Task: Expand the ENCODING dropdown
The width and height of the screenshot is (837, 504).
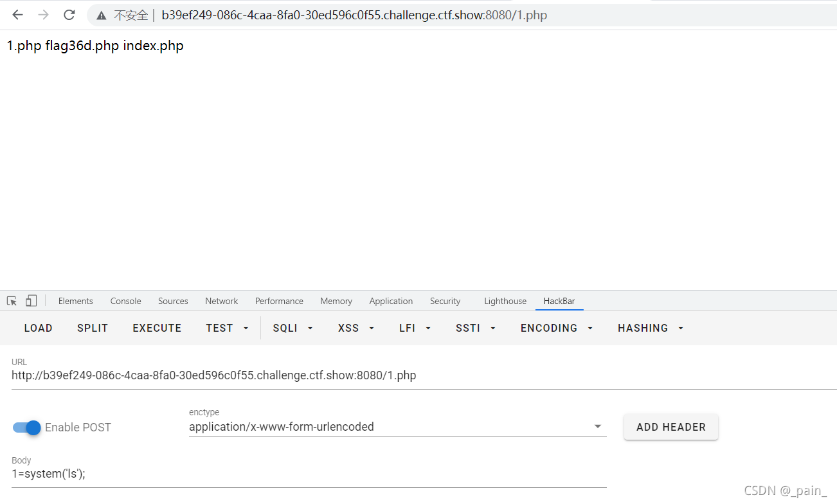Action: 557,328
